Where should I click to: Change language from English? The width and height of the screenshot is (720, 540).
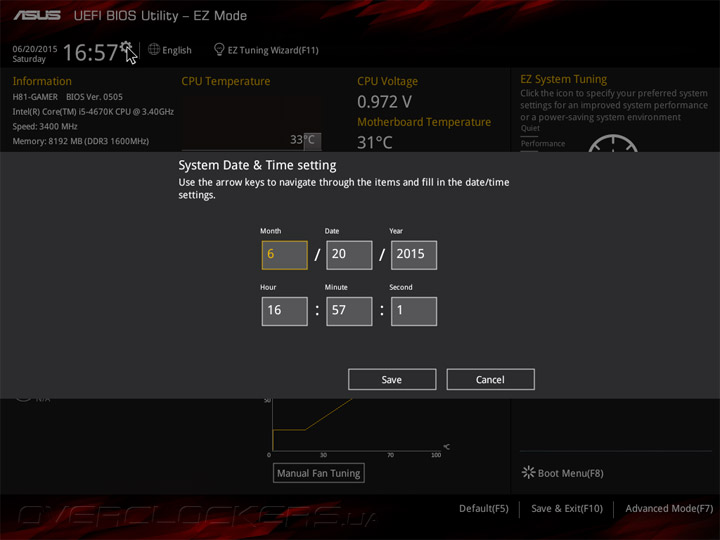[177, 50]
